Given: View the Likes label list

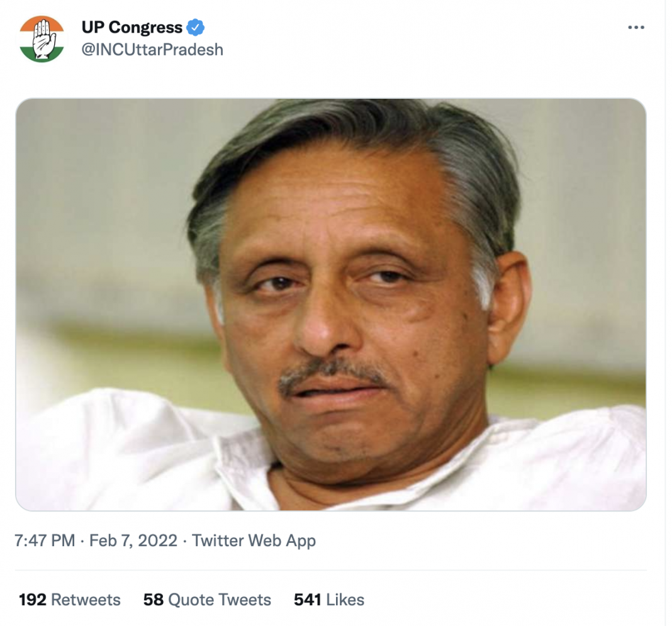Looking at the screenshot, I should point(345,600).
